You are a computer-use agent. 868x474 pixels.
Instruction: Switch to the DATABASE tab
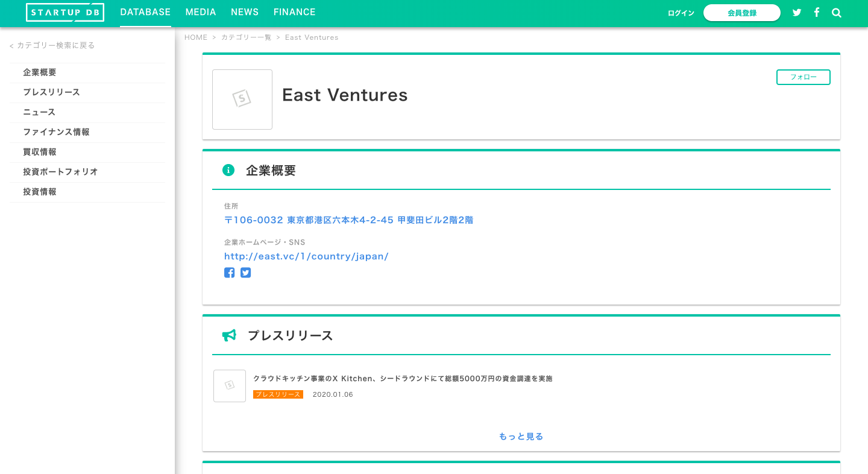(x=145, y=12)
